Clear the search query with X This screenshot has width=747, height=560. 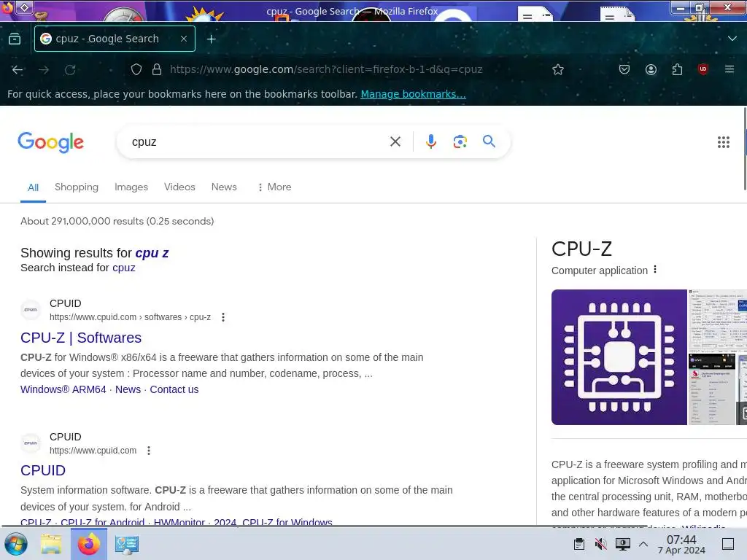395,141
